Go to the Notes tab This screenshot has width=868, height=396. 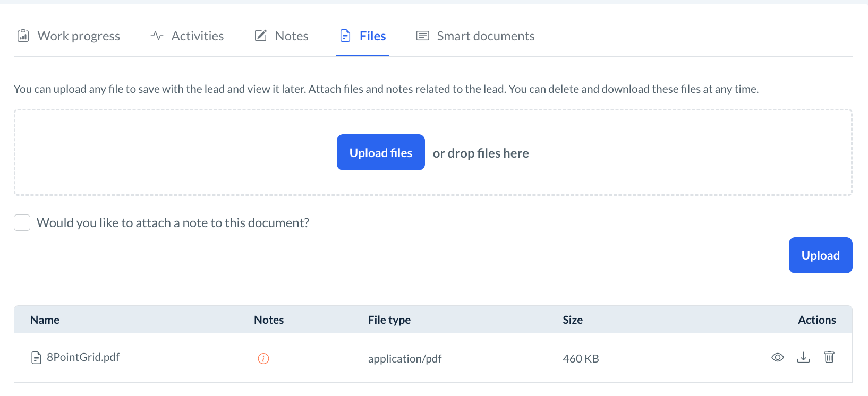(292, 36)
